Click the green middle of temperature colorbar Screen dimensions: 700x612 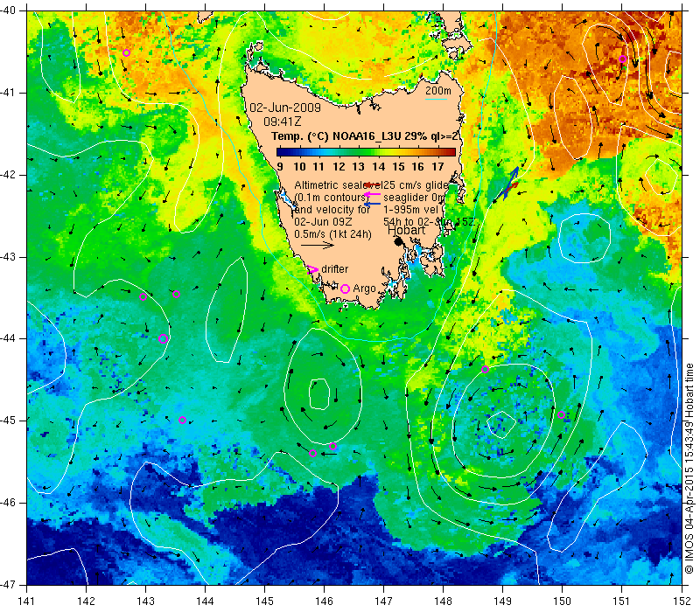[x=364, y=152]
